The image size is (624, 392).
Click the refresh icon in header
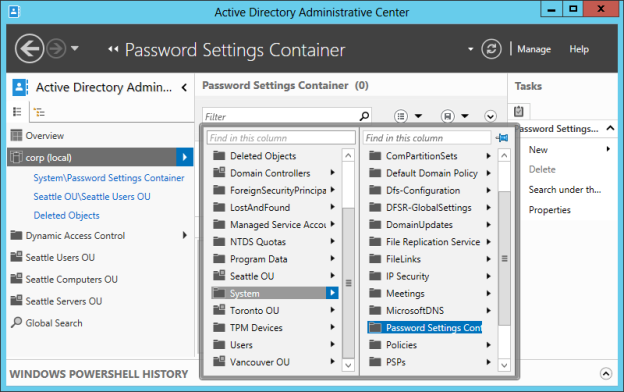point(491,49)
